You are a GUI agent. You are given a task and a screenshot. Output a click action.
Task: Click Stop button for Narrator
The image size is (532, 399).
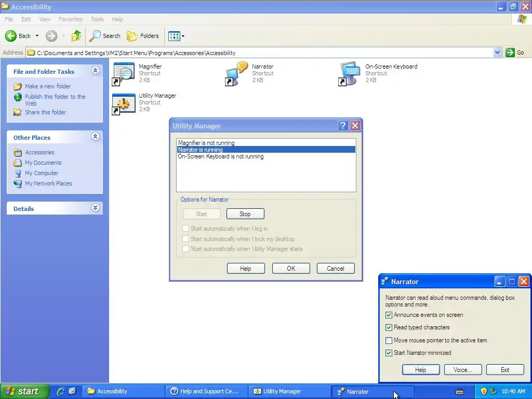point(245,214)
